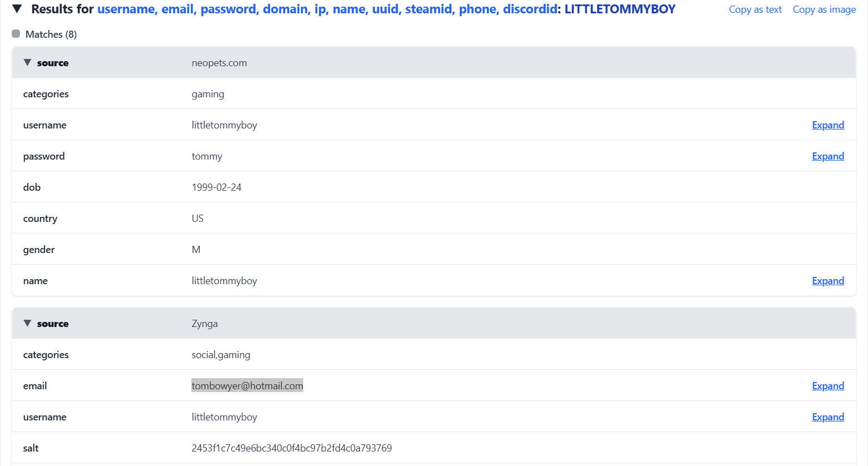Image resolution: width=868 pixels, height=466 pixels.
Task: Click the dob value 1999-02-24
Action: pyautogui.click(x=216, y=187)
